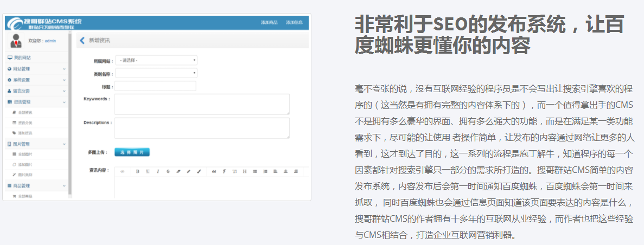The image size is (644, 245).
Task: Click the back arrow beside 新增资讯
Action: click(x=82, y=41)
